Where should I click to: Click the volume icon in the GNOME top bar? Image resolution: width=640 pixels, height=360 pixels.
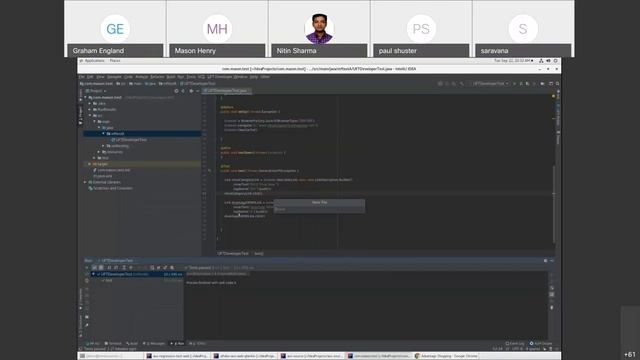548,61
